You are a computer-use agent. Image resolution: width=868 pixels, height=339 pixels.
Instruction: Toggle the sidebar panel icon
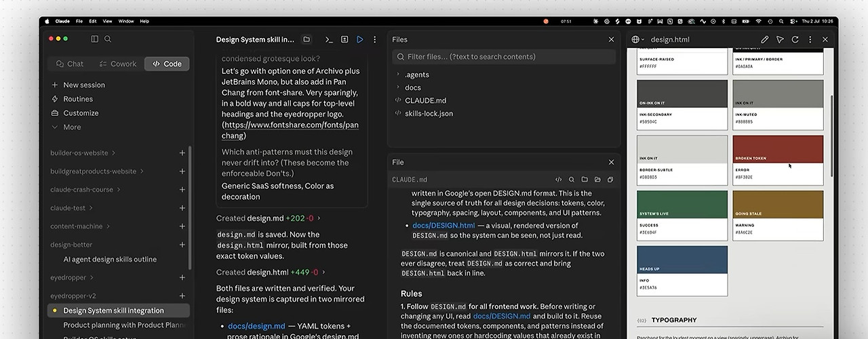click(95, 39)
